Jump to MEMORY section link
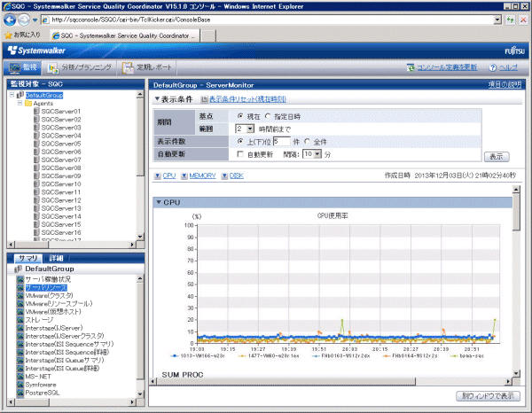The image size is (532, 413). point(202,175)
